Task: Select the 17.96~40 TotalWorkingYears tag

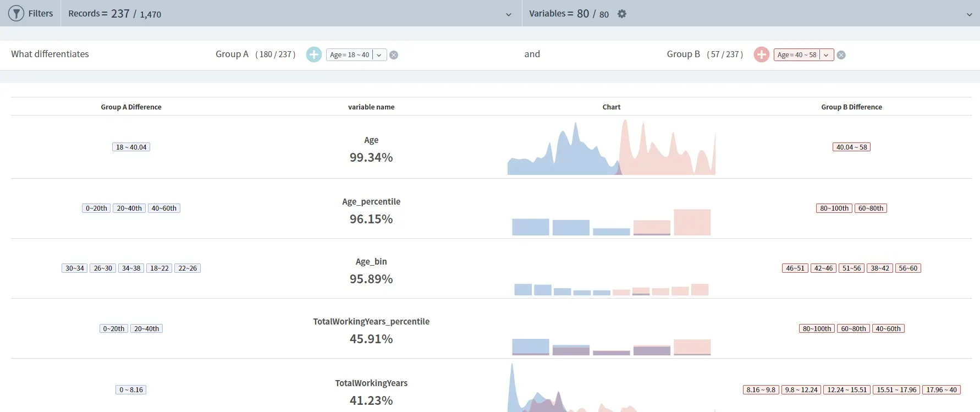Action: [x=942, y=390]
